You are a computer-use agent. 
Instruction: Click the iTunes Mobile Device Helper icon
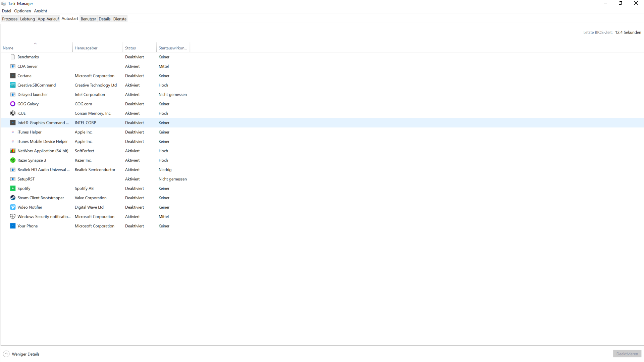(x=13, y=142)
